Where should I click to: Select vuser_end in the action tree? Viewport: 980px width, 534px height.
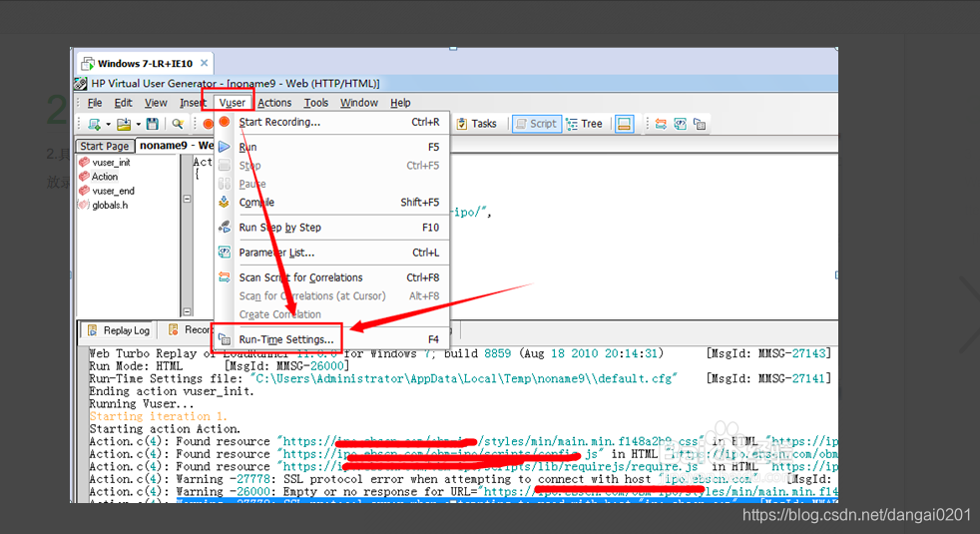(x=113, y=191)
